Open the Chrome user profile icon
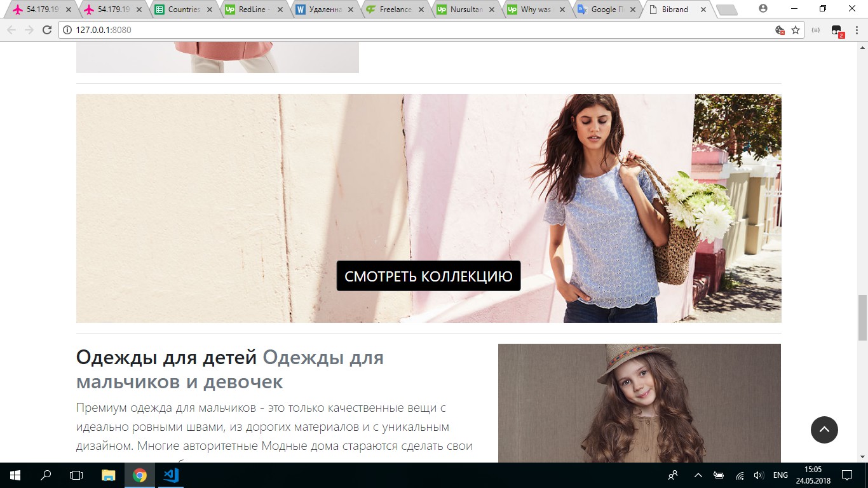This screenshot has width=868, height=488. click(x=763, y=9)
